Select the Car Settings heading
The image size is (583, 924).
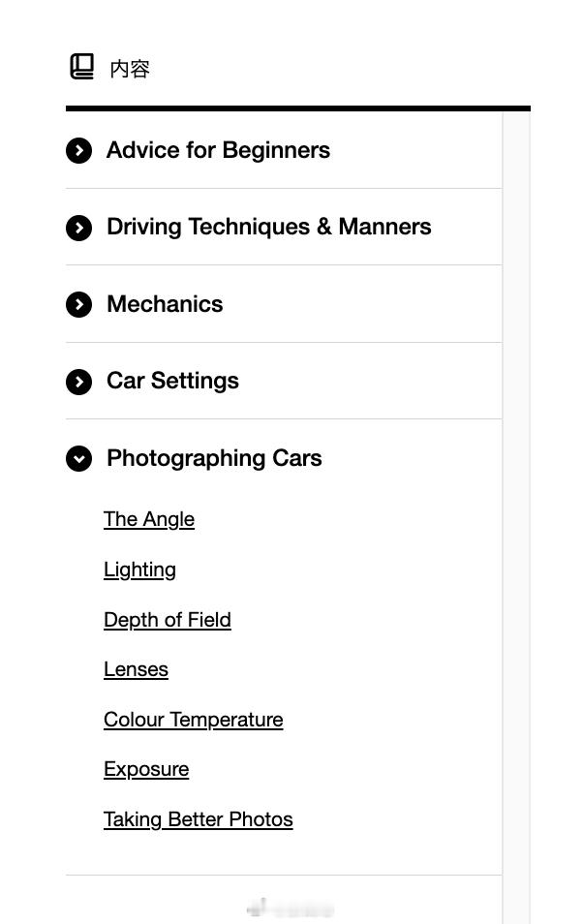[x=172, y=381]
